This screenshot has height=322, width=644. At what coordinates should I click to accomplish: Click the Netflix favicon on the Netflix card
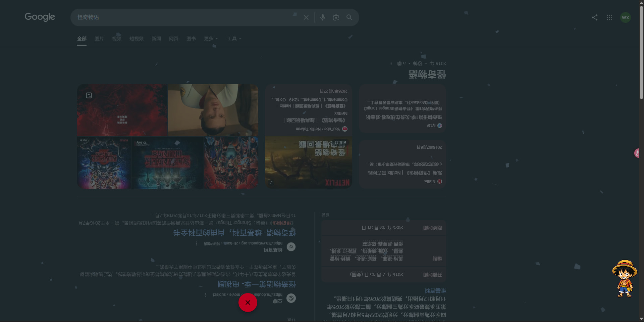pos(439,181)
